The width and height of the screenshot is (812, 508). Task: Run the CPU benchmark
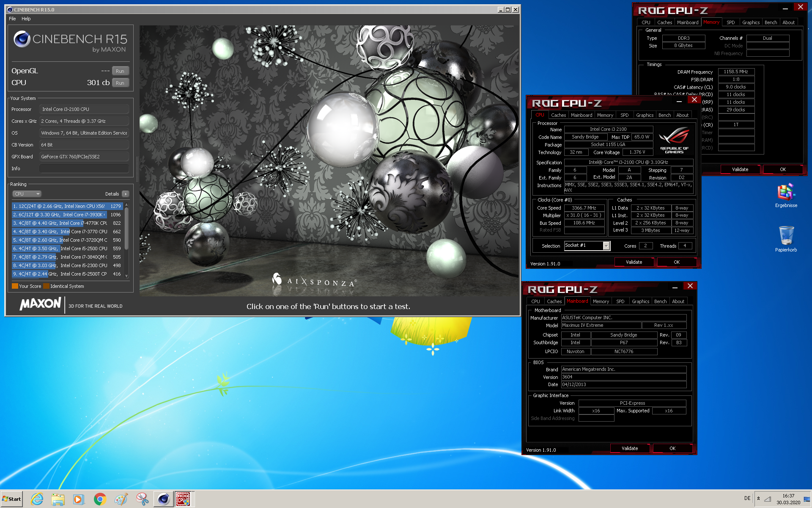point(120,83)
